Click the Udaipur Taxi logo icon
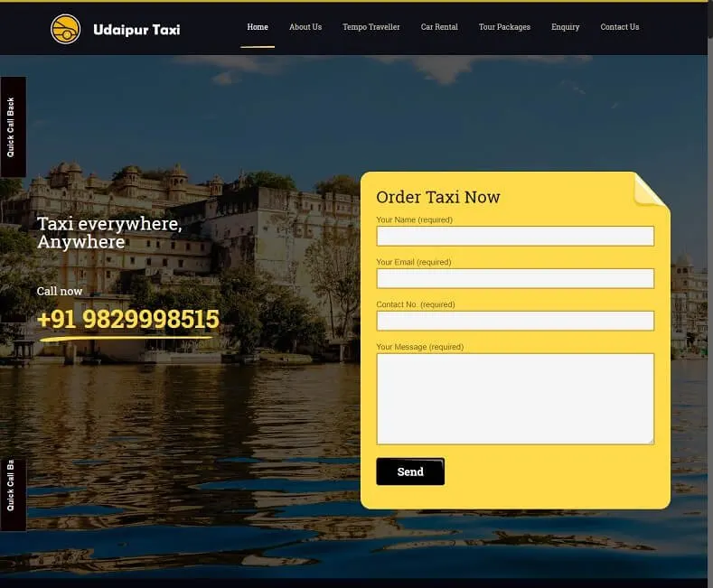This screenshot has height=588, width=713. click(65, 30)
